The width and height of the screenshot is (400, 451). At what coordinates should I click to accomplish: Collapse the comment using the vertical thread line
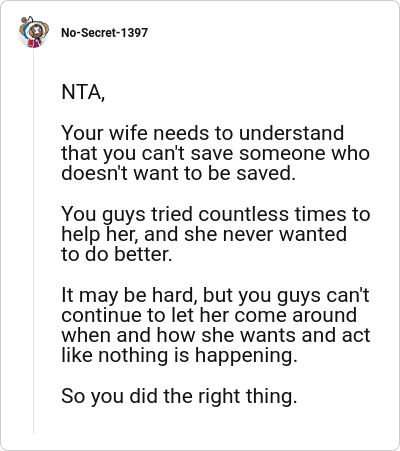[33, 241]
